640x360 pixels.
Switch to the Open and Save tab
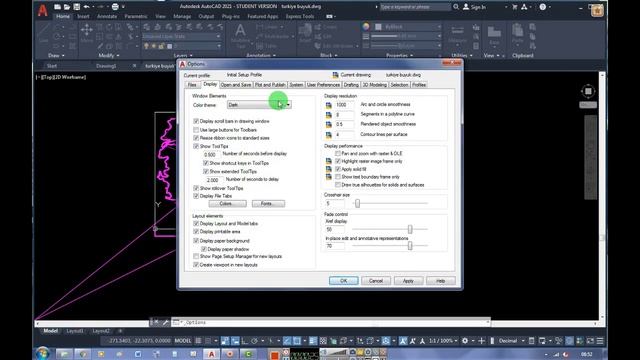(x=236, y=85)
